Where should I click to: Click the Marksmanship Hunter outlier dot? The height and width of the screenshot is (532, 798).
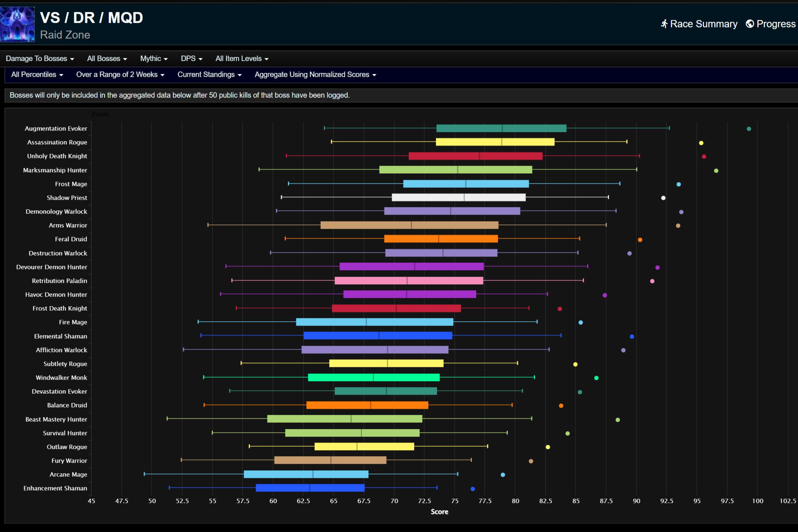click(x=716, y=170)
